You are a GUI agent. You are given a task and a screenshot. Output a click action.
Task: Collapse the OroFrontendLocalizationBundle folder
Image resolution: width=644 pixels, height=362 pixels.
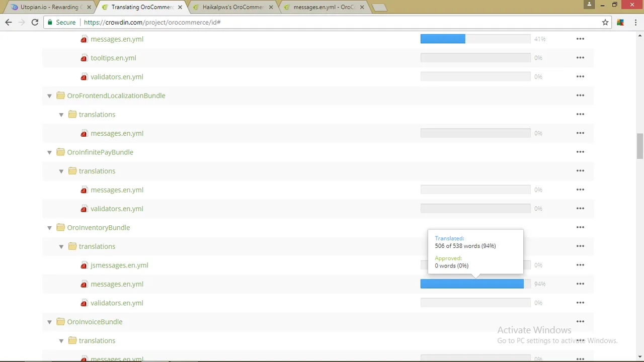(x=49, y=96)
